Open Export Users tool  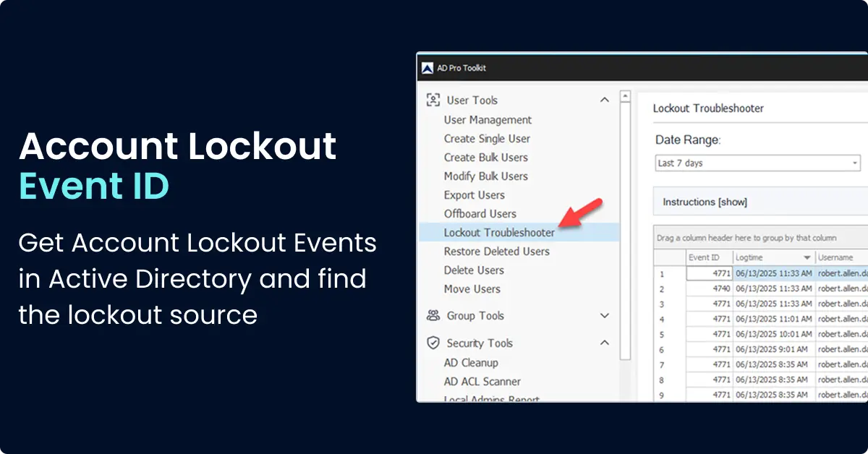pyautogui.click(x=474, y=195)
